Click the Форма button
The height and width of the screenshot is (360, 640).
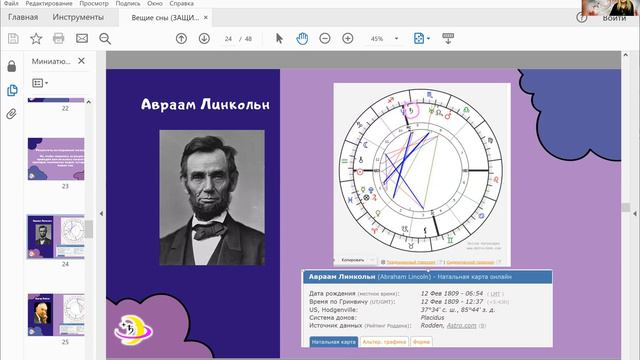tap(421, 342)
